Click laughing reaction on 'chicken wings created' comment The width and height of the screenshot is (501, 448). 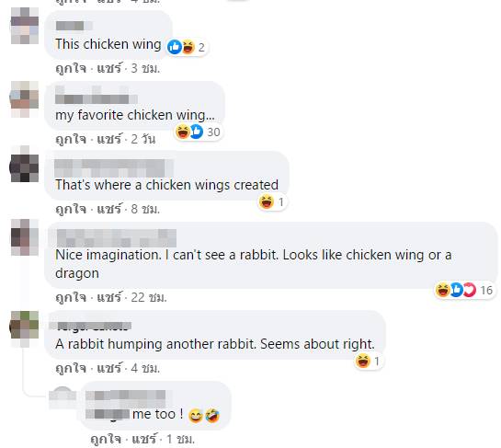267,201
